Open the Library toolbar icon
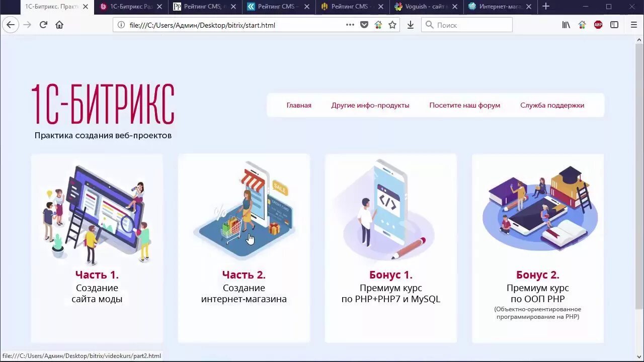The image size is (644, 362). [566, 25]
